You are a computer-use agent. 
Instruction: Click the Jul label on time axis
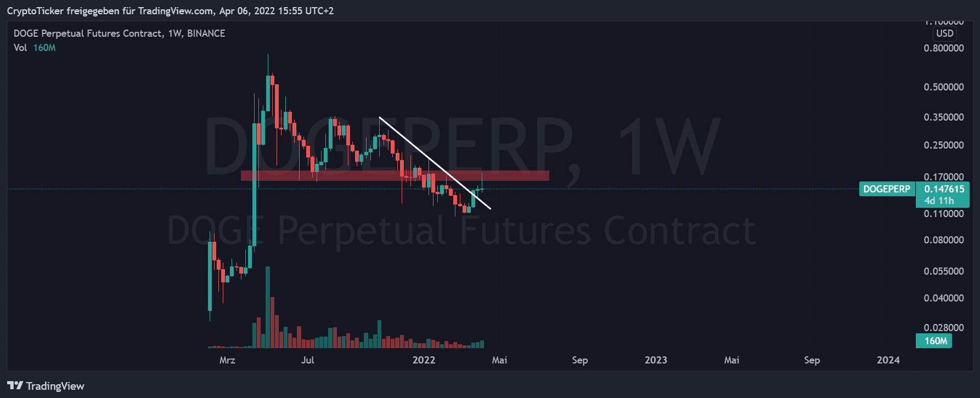coord(308,360)
